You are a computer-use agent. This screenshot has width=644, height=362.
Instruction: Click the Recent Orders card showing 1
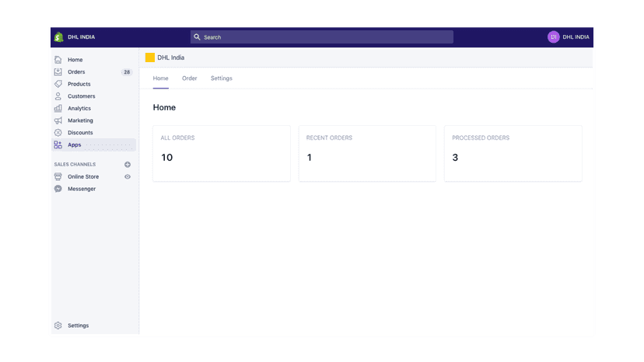367,154
